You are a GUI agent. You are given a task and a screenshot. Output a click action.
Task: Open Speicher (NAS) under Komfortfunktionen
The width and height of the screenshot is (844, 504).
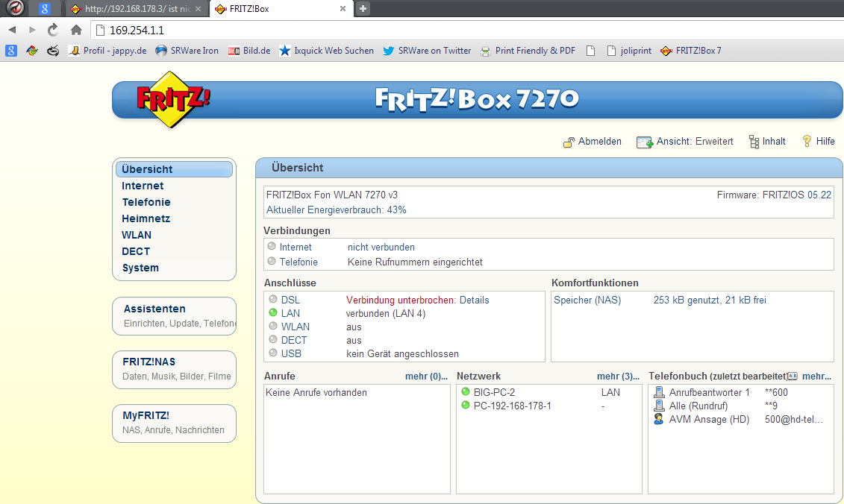click(x=587, y=300)
